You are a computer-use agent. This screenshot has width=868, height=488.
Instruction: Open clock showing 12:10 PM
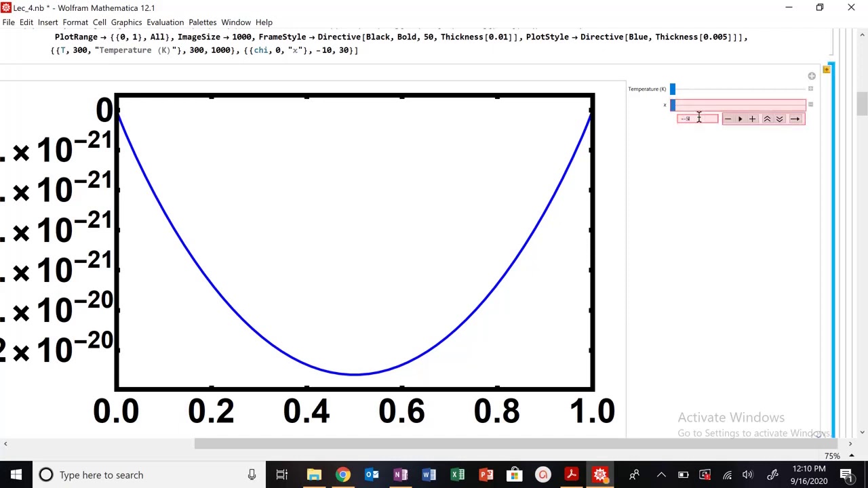809,474
